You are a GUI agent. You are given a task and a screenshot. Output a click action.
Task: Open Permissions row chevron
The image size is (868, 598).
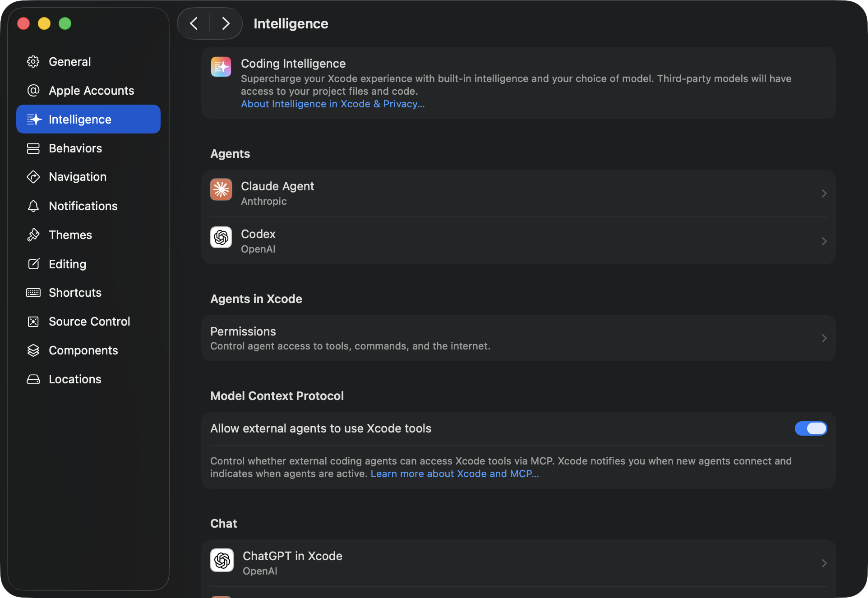[x=824, y=338]
